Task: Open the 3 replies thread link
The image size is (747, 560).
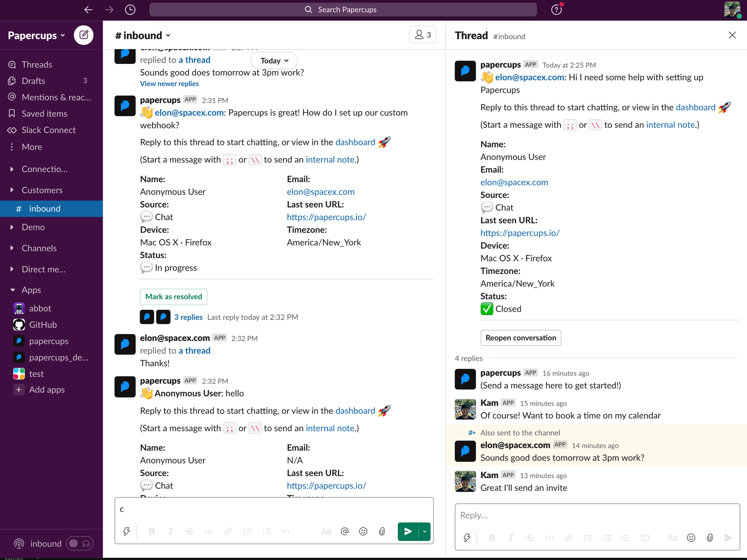Action: click(x=188, y=317)
